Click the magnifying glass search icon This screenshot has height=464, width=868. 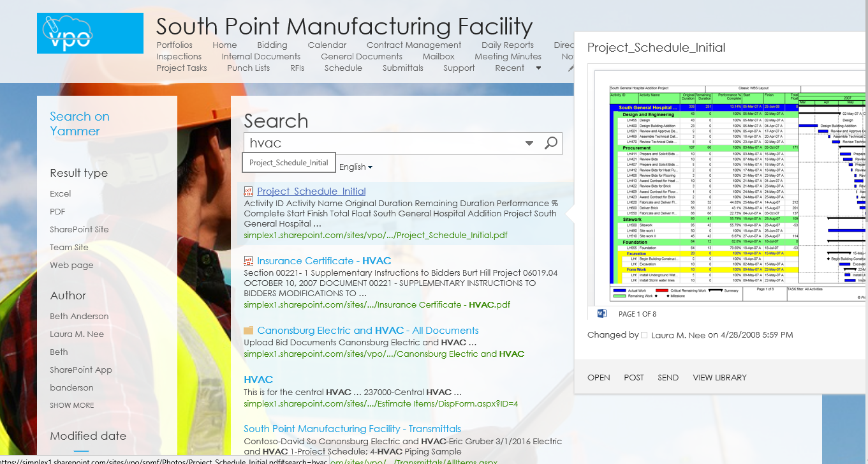(x=551, y=143)
